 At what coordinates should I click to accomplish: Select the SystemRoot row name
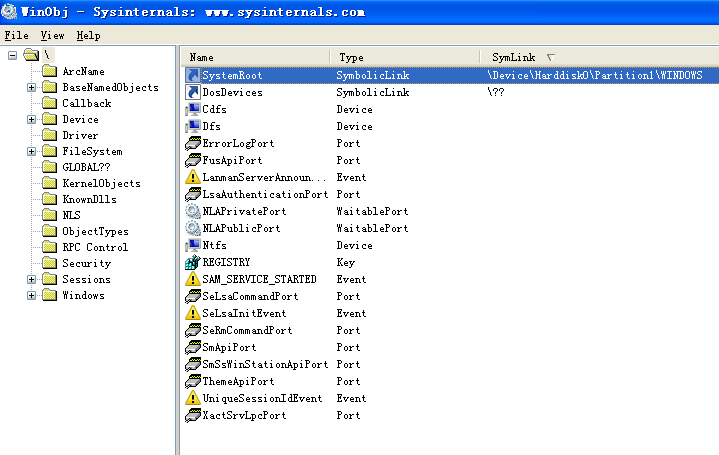click(x=232, y=75)
